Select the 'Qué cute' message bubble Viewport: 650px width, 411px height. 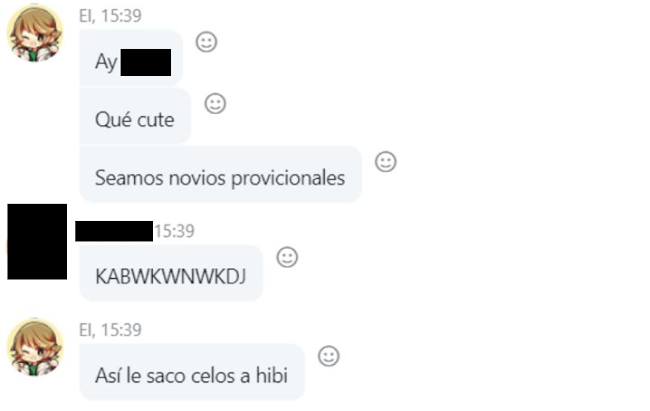click(x=135, y=116)
